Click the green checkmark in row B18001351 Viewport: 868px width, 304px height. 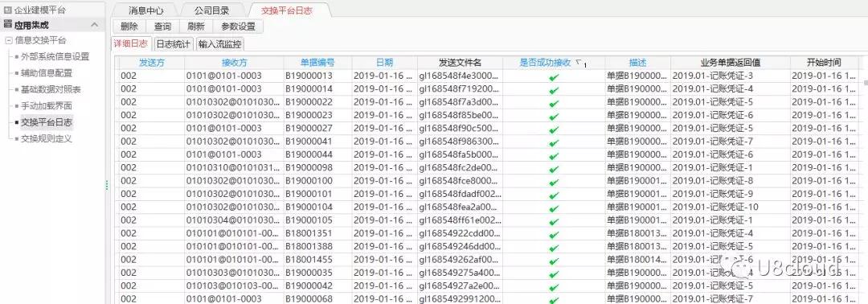click(x=554, y=234)
